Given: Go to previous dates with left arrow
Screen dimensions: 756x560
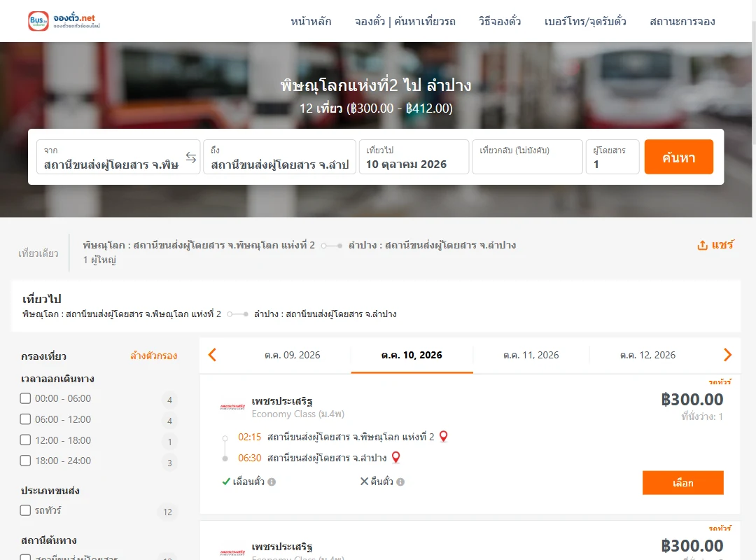Looking at the screenshot, I should (x=212, y=355).
